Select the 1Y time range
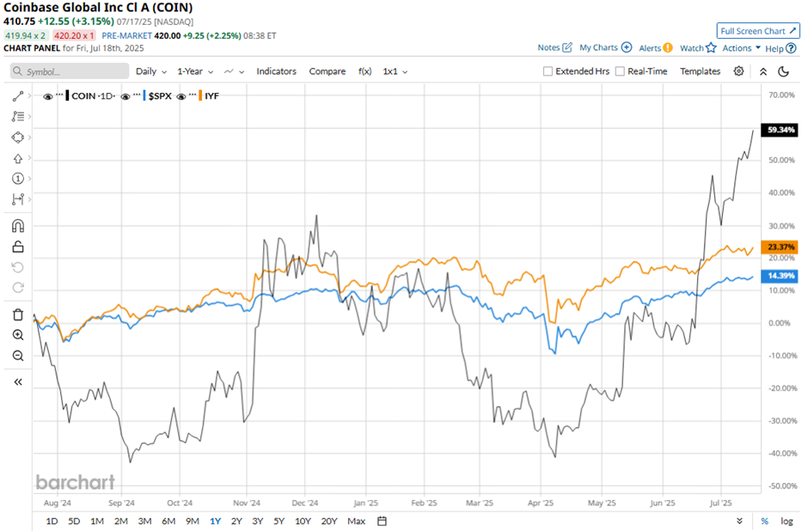808x532 pixels. [x=215, y=521]
